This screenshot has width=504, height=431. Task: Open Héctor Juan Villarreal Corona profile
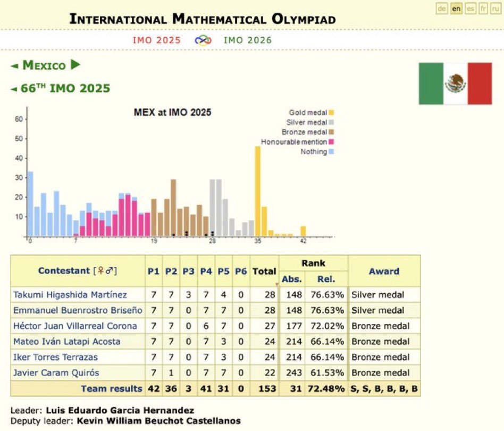(x=75, y=326)
